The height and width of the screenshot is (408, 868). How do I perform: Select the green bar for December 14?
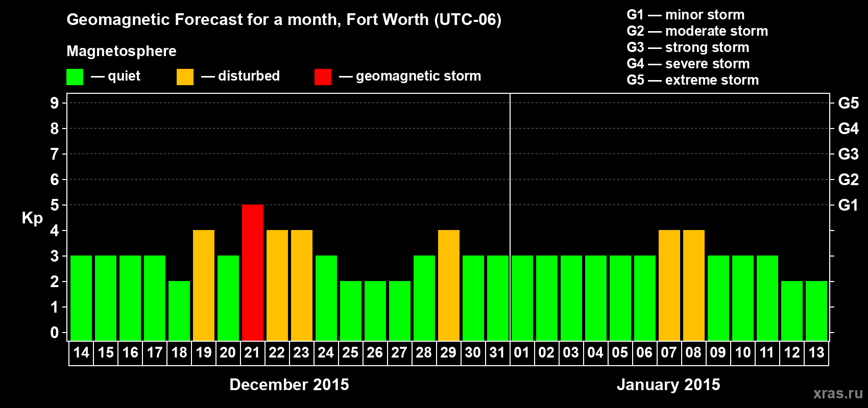81,298
